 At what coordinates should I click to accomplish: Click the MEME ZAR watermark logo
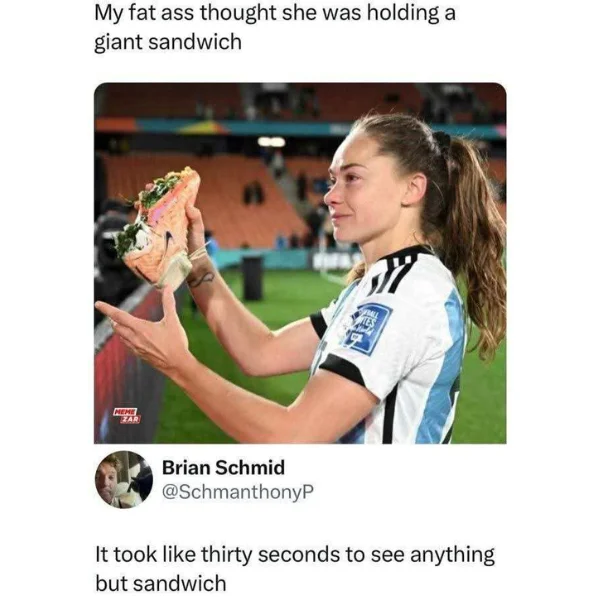click(127, 416)
